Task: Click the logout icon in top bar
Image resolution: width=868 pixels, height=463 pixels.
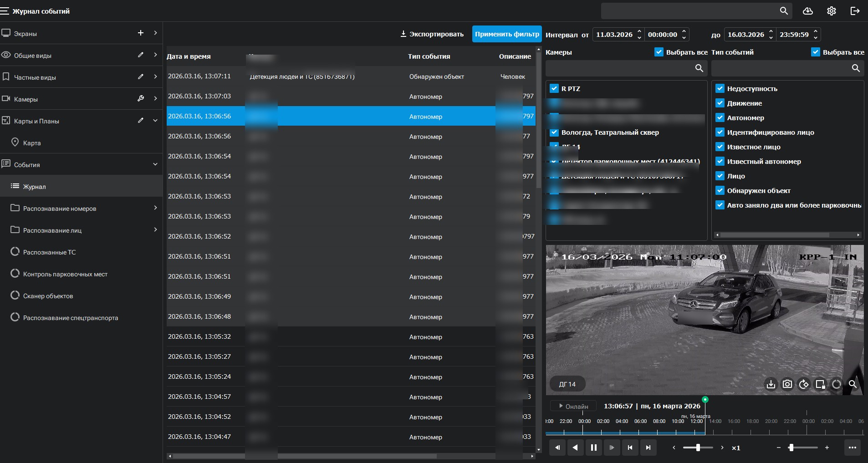Action: click(855, 11)
